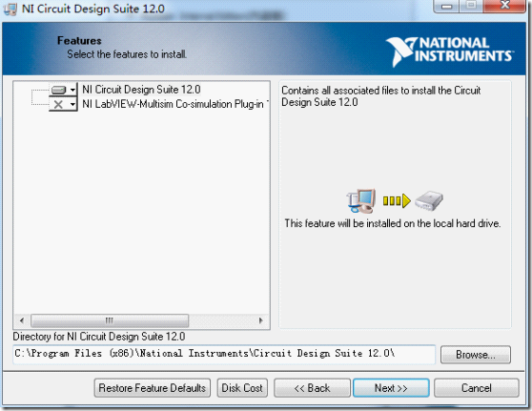
Task: Browse for a different install directory
Action: tap(476, 355)
